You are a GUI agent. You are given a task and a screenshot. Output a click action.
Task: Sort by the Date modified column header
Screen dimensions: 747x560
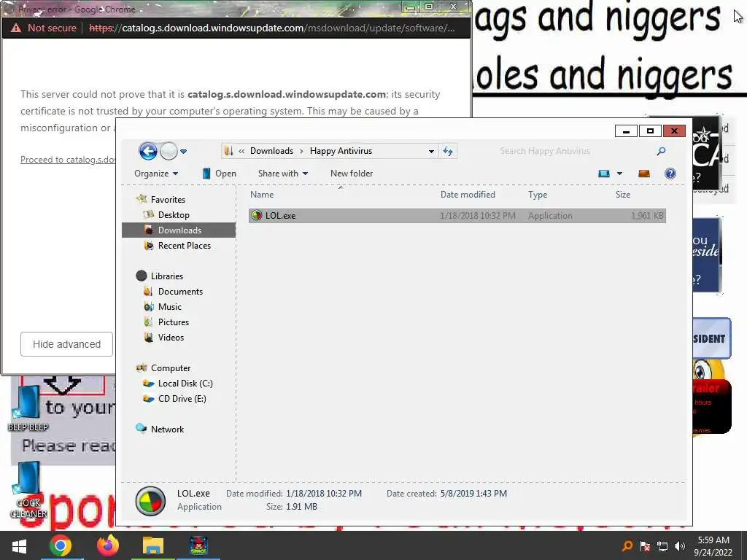click(x=468, y=194)
